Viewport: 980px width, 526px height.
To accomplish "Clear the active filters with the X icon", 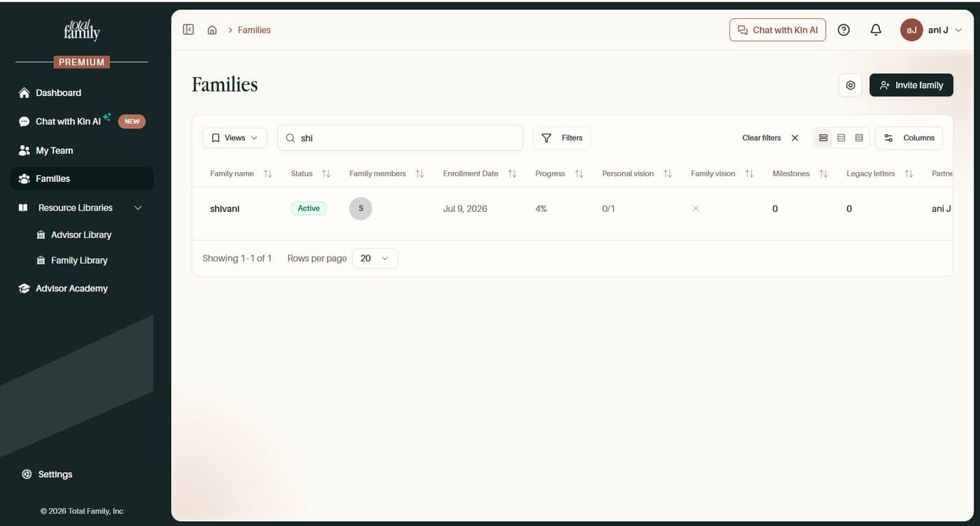I will [794, 138].
